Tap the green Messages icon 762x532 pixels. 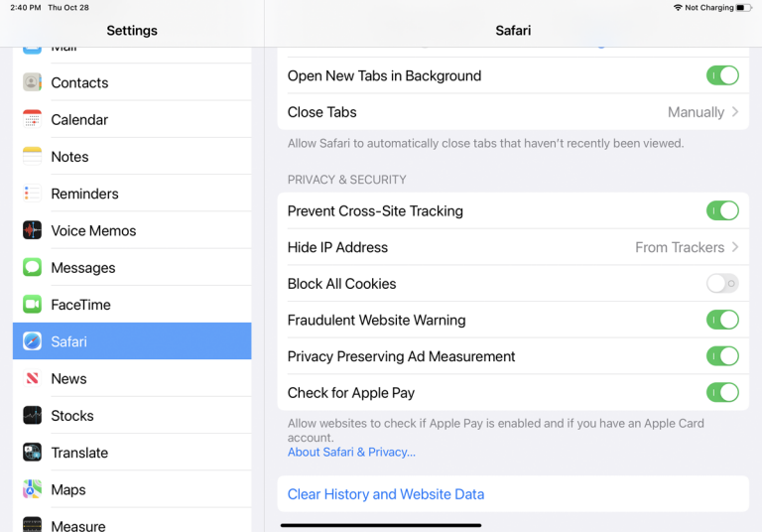(33, 267)
